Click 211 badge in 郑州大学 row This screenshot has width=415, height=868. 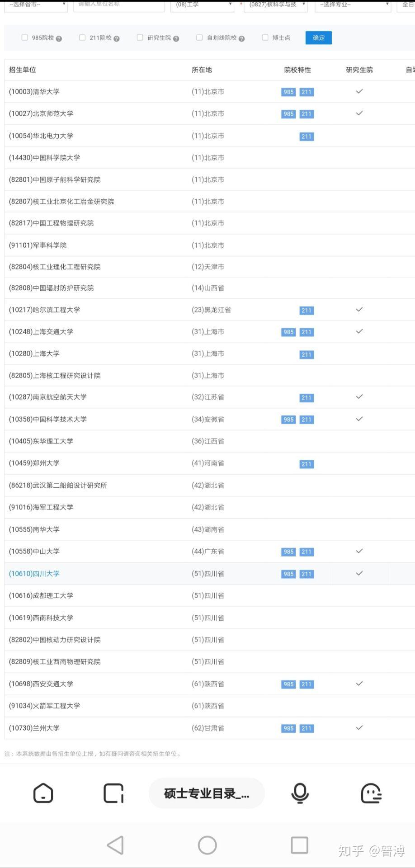[x=307, y=464]
